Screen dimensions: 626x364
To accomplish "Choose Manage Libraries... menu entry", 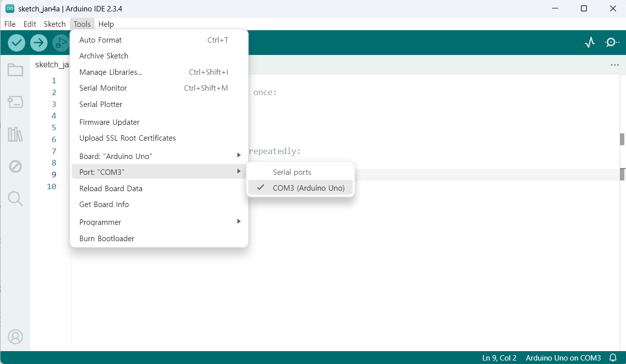I will click(159, 72).
